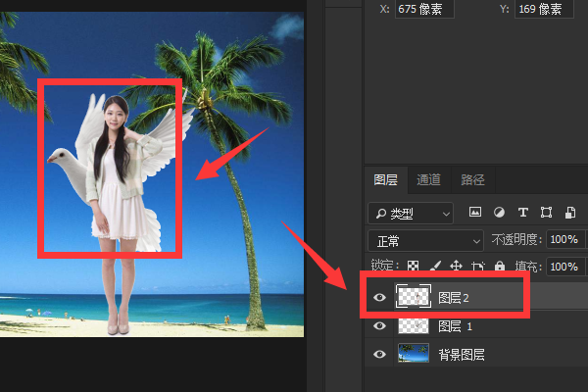Open the 正常 blend mode dropdown
Screen dimensions: 588x392
click(425, 241)
